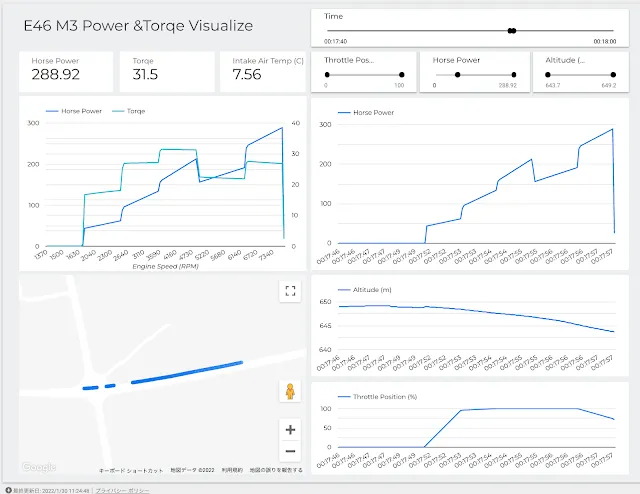This screenshot has width=640, height=494.
Task: Open the map keyboard shortcuts link
Action: [131, 470]
